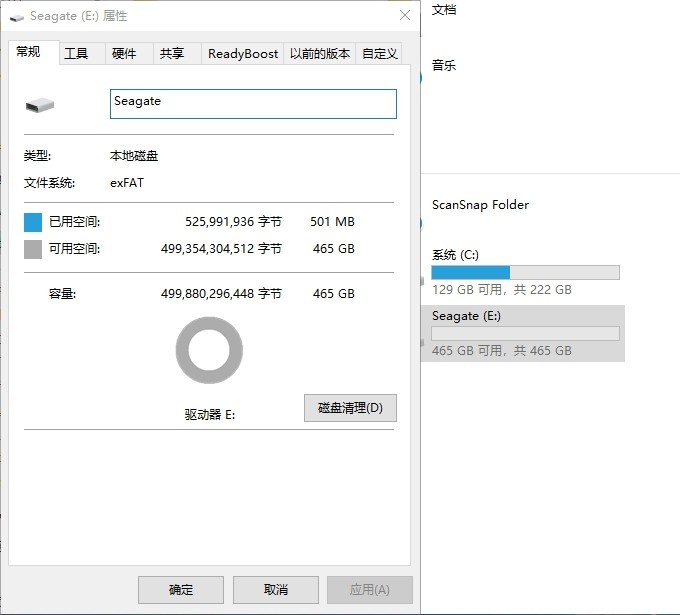This screenshot has width=680, height=615.
Task: Click the Seagate volume name field
Action: click(253, 104)
